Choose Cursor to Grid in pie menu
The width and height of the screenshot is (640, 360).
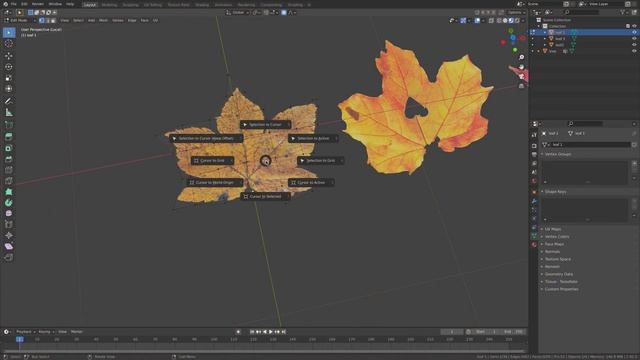[x=212, y=161]
